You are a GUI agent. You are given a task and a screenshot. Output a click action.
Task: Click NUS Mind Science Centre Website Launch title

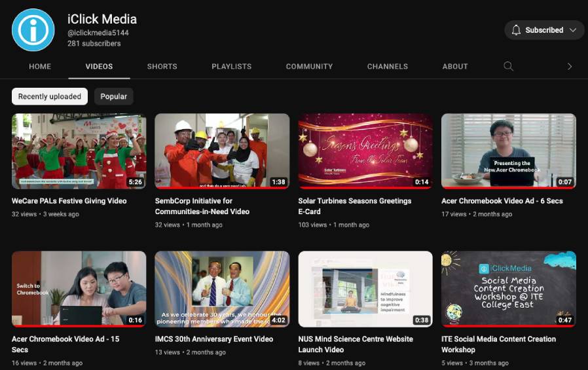tap(356, 344)
